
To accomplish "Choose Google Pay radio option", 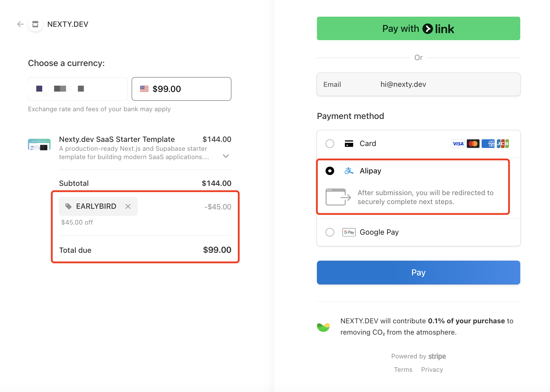I will [x=330, y=232].
